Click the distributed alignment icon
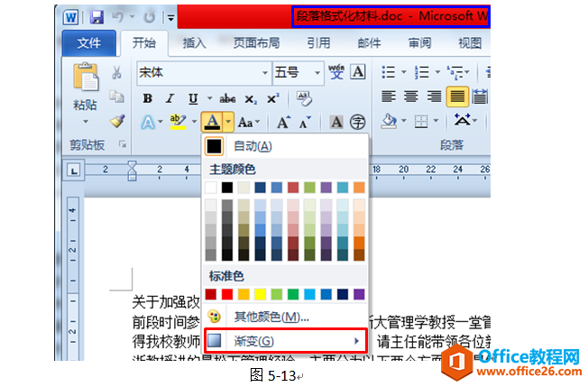This screenshot has width=588, height=387. [x=480, y=97]
